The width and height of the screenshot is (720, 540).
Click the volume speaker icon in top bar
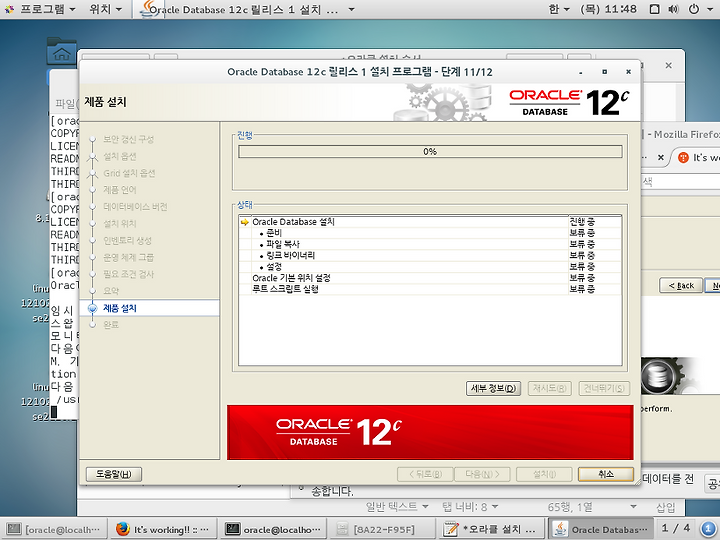point(673,9)
